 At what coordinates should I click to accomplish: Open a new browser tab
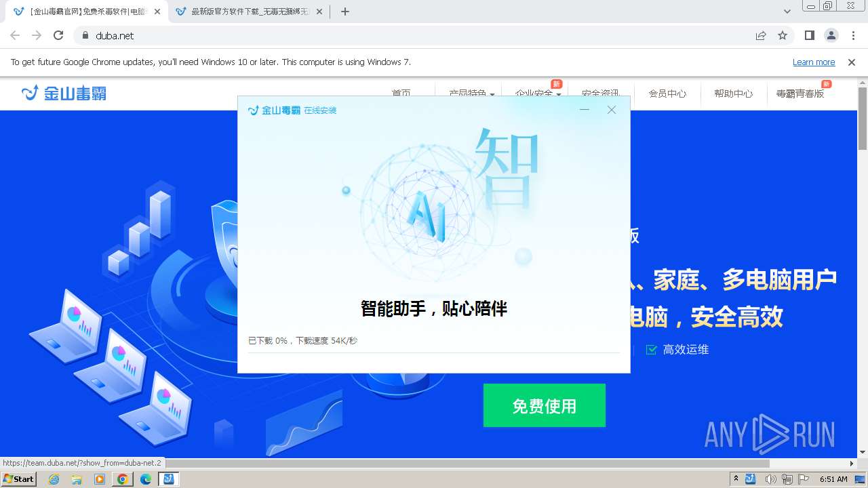click(345, 12)
